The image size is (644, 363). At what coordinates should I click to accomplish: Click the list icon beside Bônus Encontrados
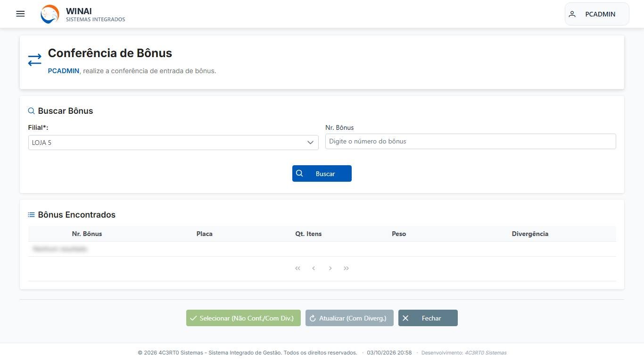(x=32, y=215)
